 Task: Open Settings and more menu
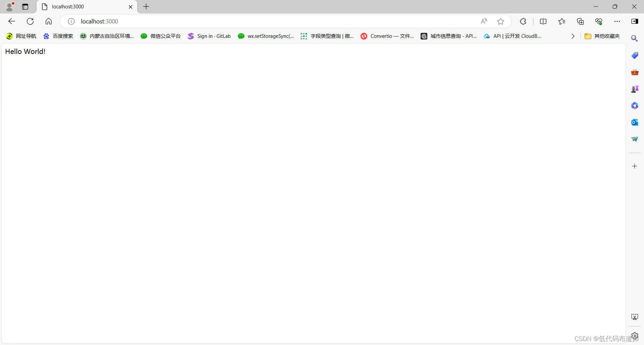[617, 21]
